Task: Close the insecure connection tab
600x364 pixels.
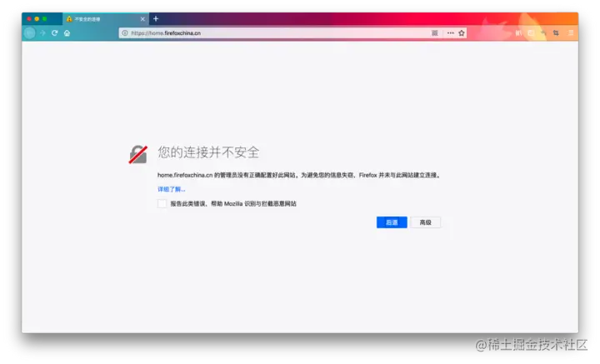Action: point(142,19)
